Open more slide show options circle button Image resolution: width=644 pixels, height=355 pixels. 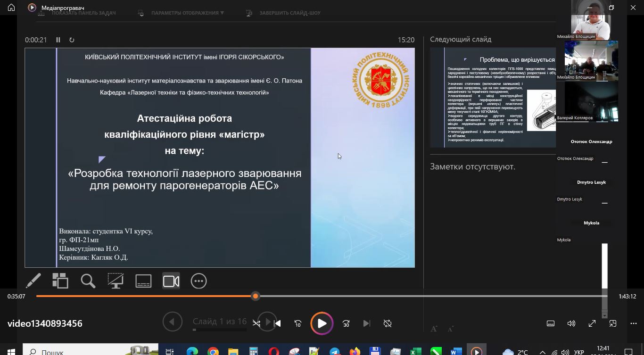(198, 281)
